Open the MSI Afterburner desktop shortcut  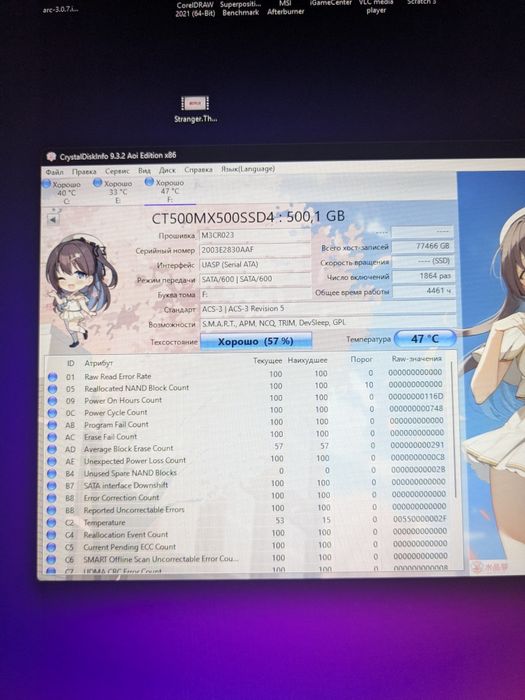coord(285,8)
